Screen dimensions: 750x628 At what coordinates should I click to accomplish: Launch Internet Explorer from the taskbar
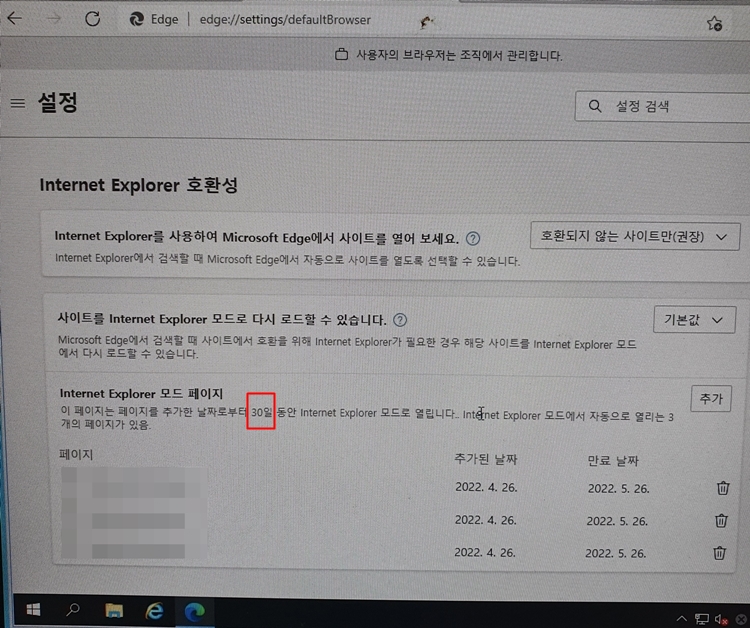[x=154, y=611]
